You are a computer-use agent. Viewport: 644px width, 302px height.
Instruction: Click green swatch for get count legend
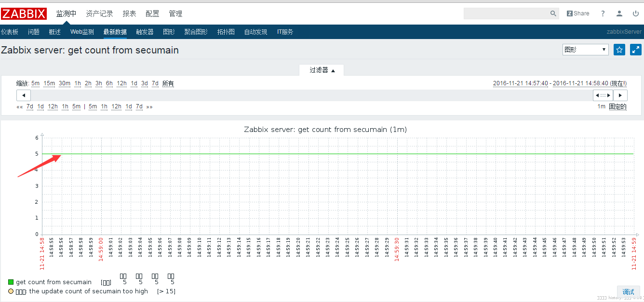click(x=11, y=282)
